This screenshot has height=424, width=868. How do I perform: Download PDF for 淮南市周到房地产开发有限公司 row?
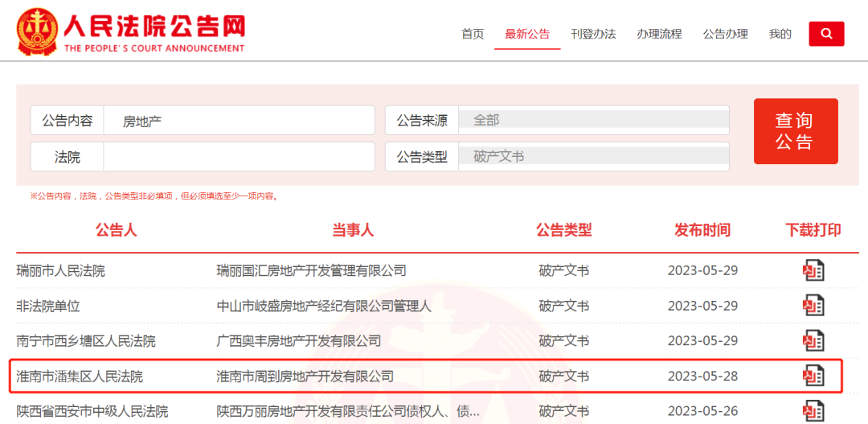[813, 376]
